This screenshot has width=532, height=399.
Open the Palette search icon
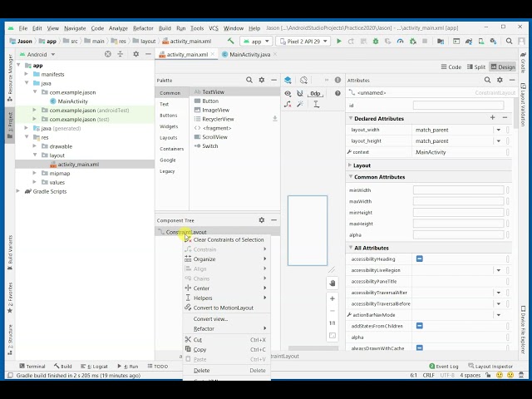click(249, 80)
